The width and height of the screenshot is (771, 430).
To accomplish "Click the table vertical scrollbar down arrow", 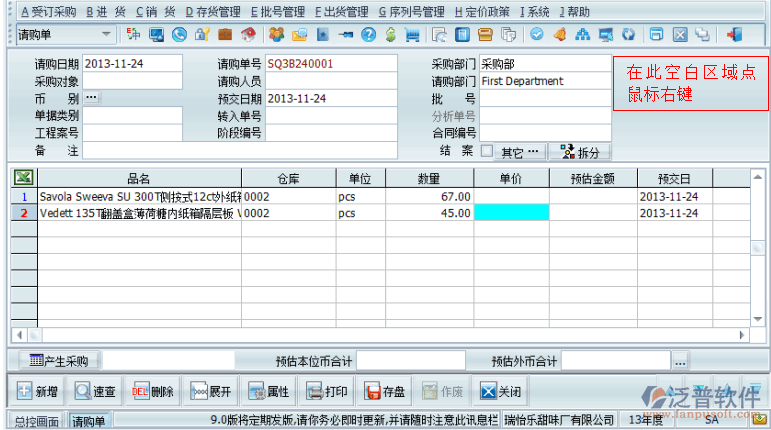I will coord(758,319).
